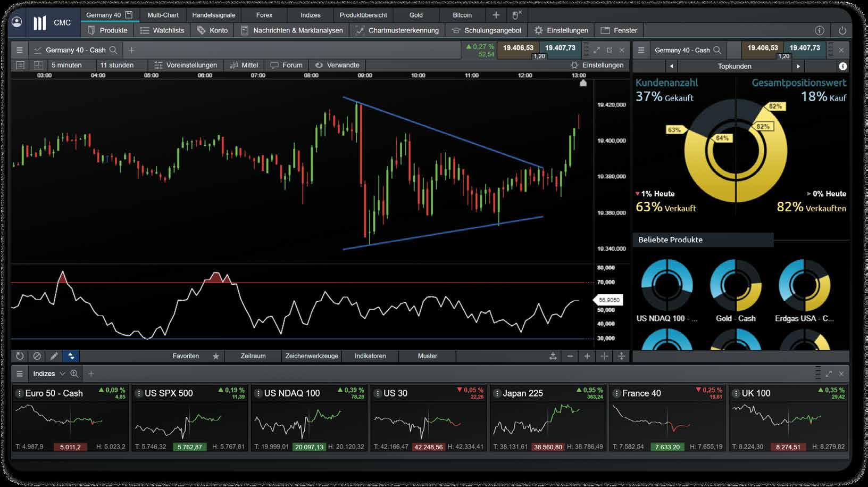868x487 pixels.
Task: Click the US 30 sell price 42.248,56
Action: 428,447
